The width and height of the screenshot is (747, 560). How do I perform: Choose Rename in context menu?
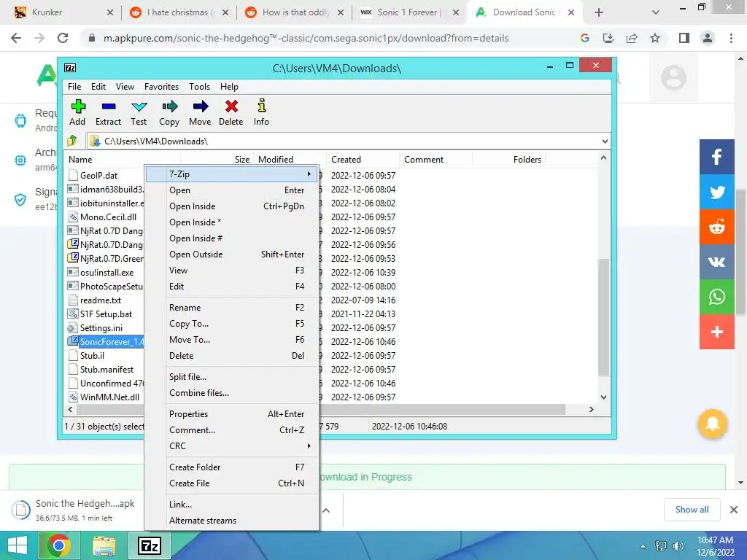[x=232, y=308]
